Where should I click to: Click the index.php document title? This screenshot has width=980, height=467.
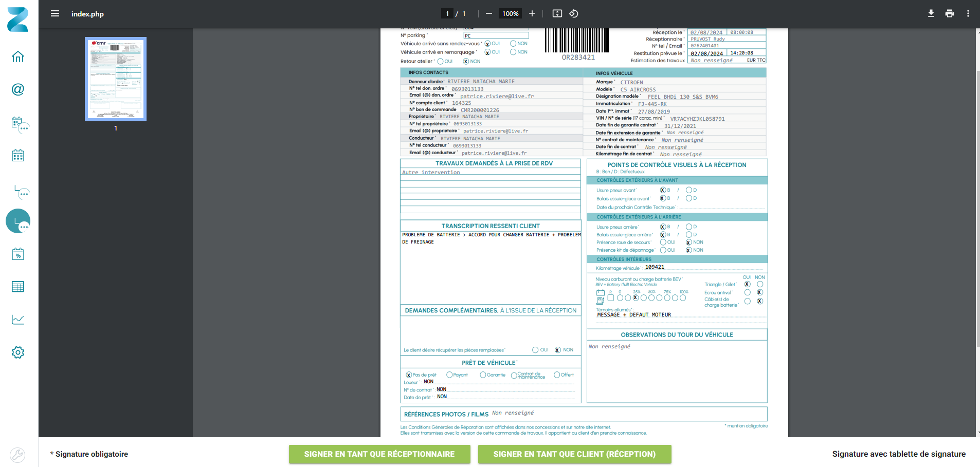tap(87, 14)
